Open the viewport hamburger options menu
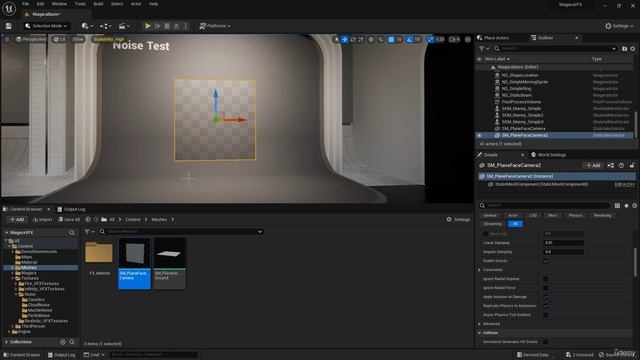The width and height of the screenshot is (640, 360). tap(7, 39)
